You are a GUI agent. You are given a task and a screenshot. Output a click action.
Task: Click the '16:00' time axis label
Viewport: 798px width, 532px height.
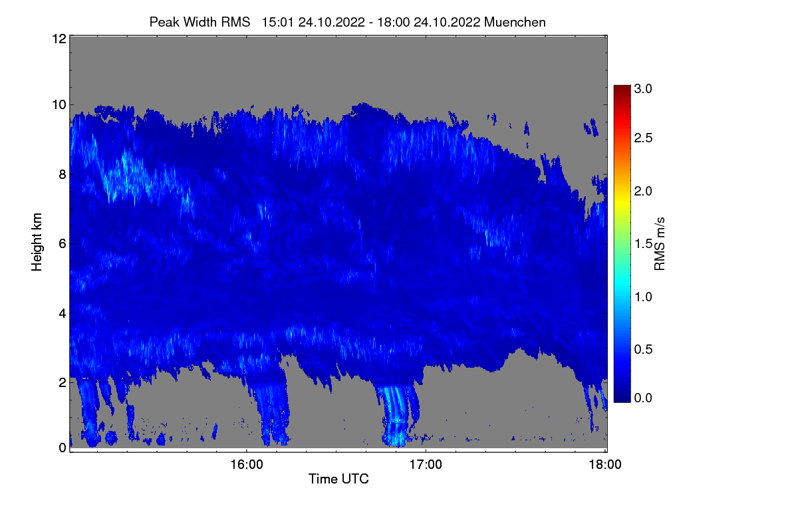point(246,465)
